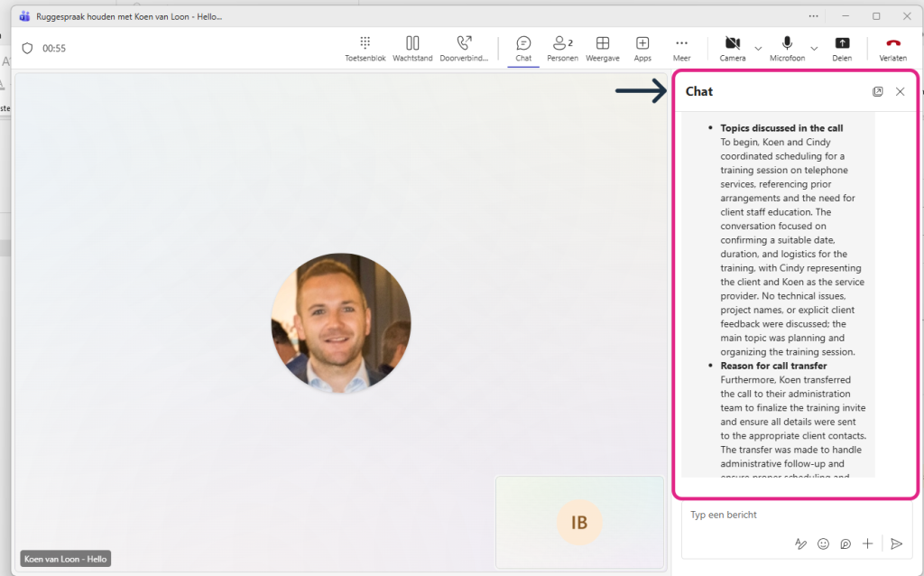The width and height of the screenshot is (924, 576).
Task: Send the chat message
Action: coord(896,543)
